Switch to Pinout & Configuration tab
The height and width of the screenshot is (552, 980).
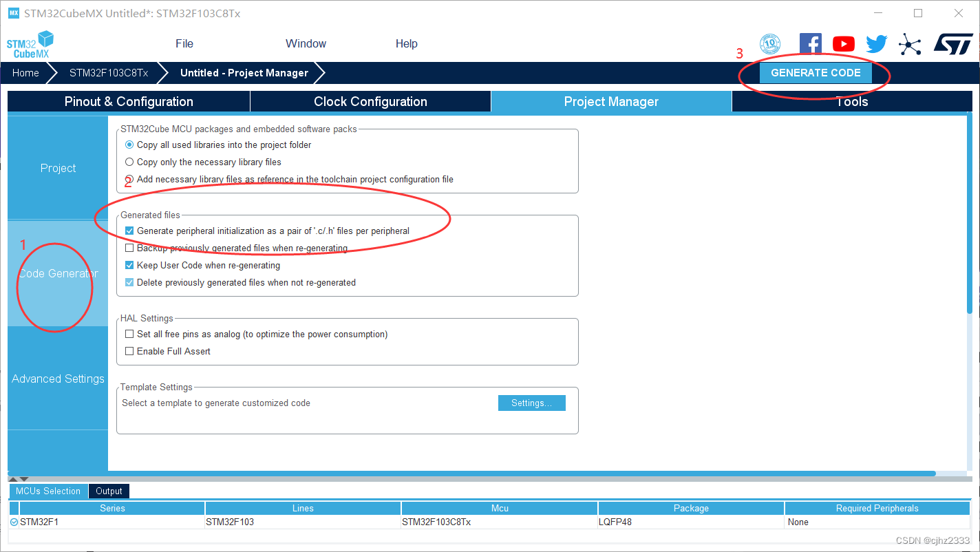(129, 102)
